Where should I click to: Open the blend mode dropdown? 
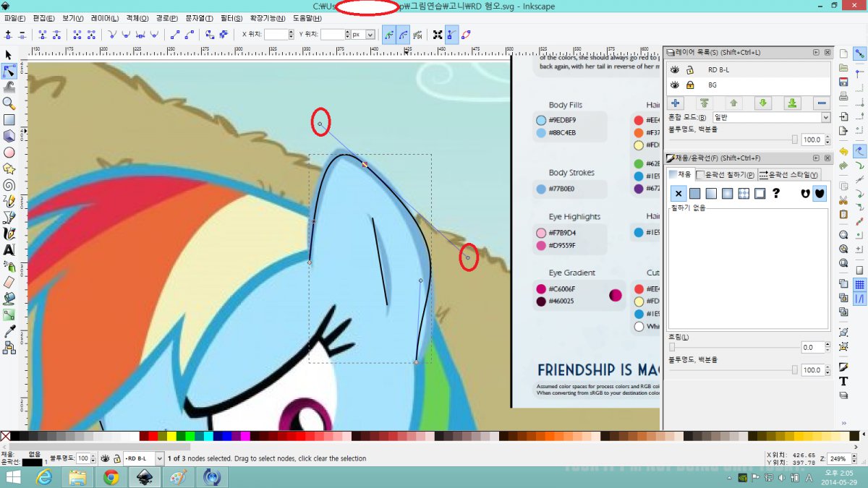pyautogui.click(x=771, y=117)
